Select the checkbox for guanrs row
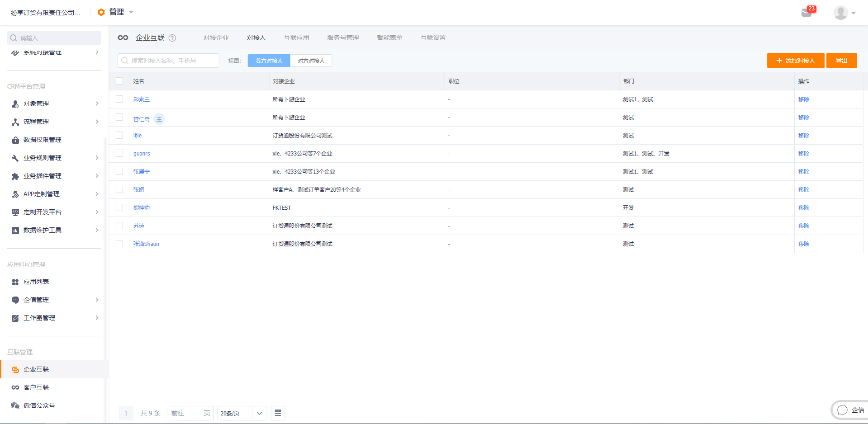Screen dimensions: 868x424 (x=119, y=153)
